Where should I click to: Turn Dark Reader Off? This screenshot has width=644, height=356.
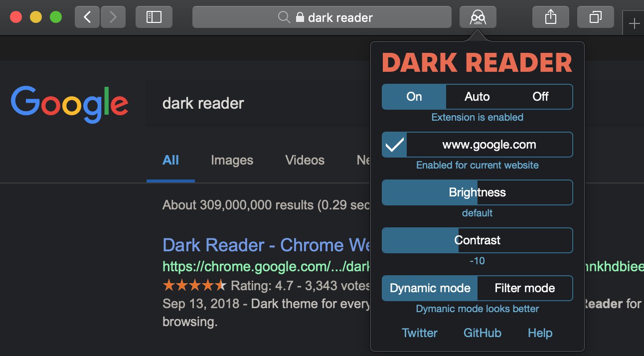pyautogui.click(x=540, y=97)
